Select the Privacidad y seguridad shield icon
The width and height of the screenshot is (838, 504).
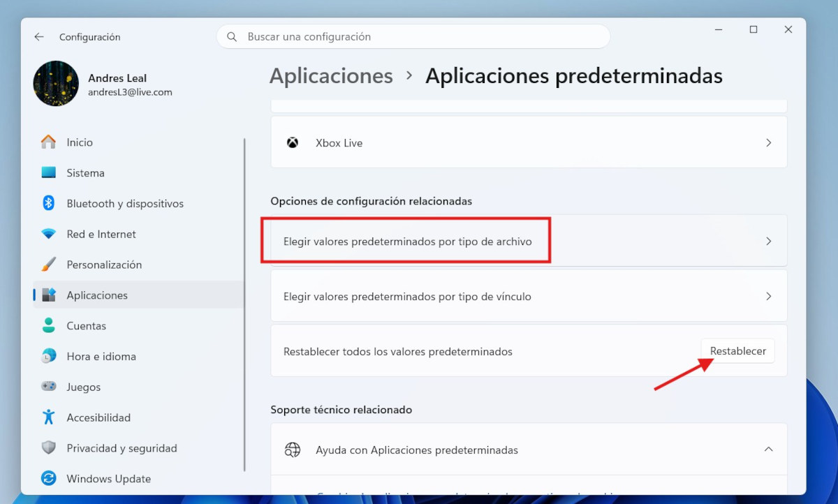click(x=48, y=448)
